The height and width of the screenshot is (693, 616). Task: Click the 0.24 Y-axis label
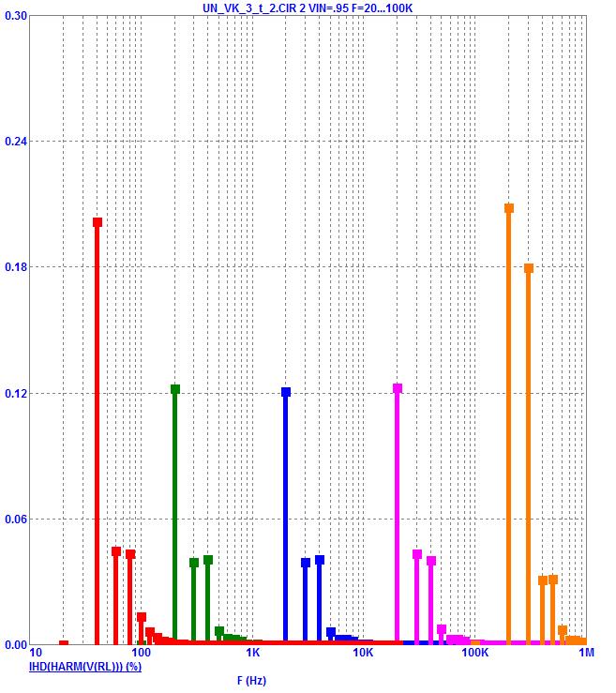[15, 141]
